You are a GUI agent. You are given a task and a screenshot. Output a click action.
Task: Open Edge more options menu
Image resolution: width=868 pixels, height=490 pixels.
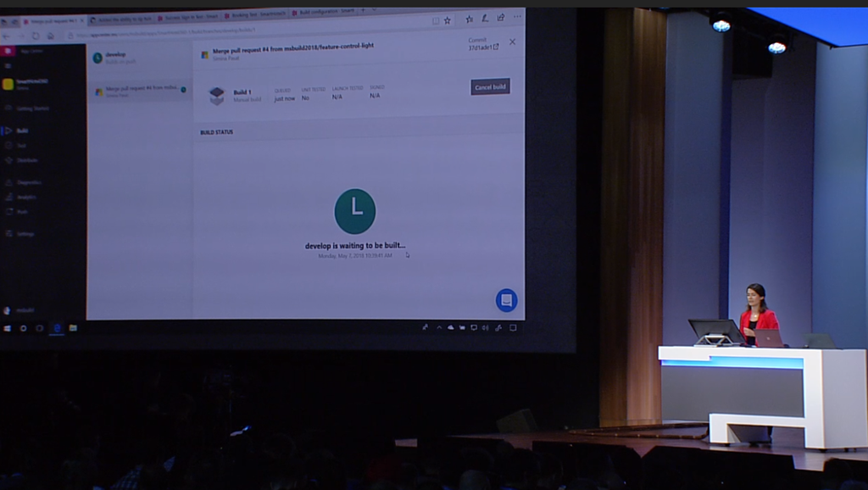(x=517, y=17)
